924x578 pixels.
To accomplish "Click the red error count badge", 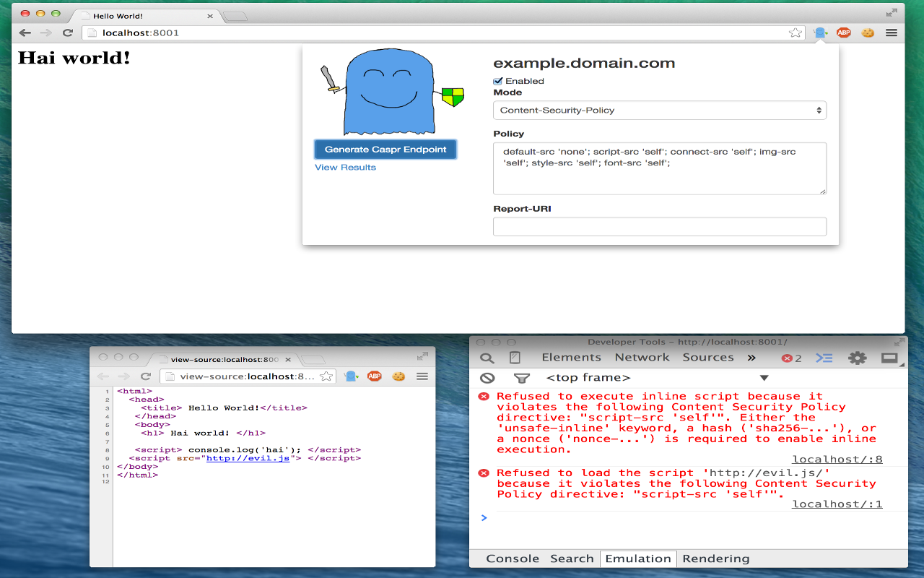I will (792, 358).
